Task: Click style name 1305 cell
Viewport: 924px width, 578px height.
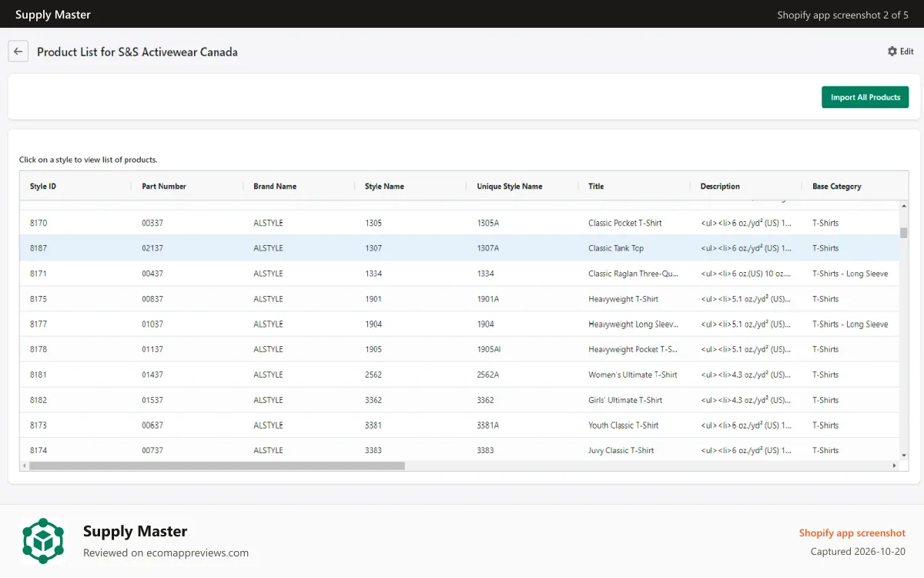Action: point(373,223)
